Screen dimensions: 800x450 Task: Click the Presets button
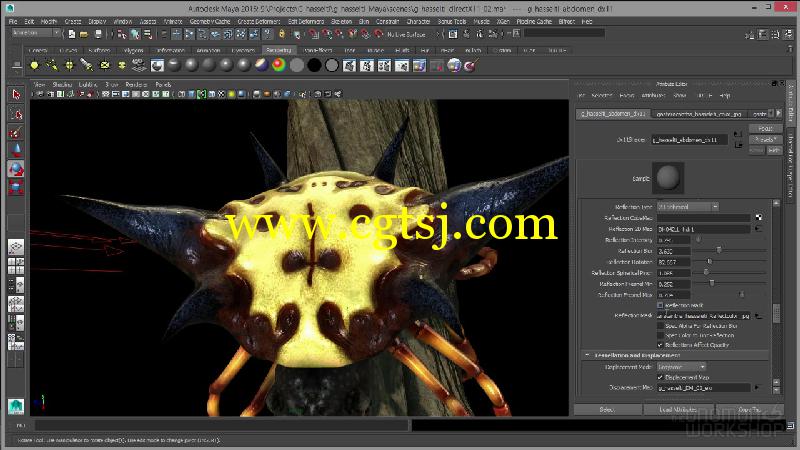tap(765, 139)
